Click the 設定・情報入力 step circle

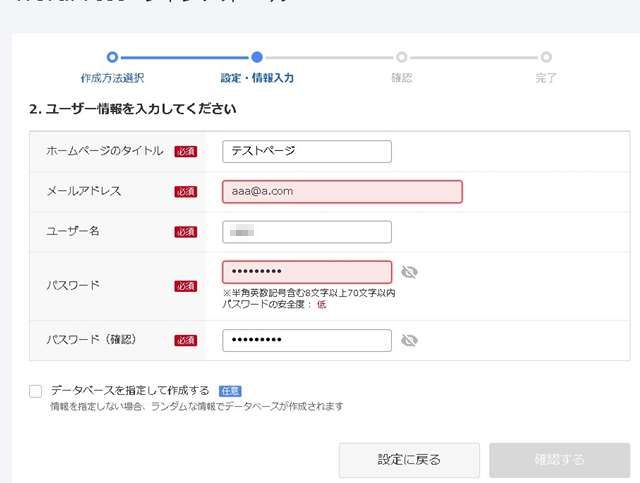pyautogui.click(x=257, y=58)
